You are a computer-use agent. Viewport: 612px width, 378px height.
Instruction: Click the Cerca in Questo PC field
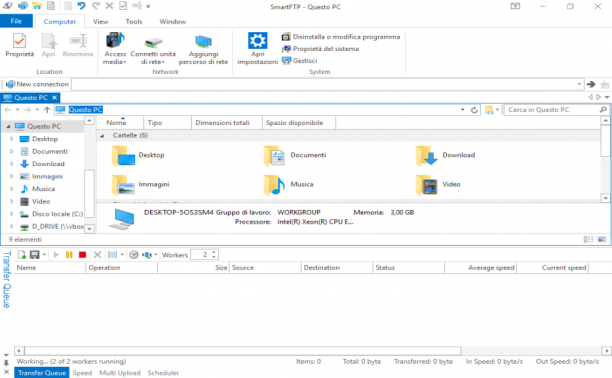click(552, 110)
